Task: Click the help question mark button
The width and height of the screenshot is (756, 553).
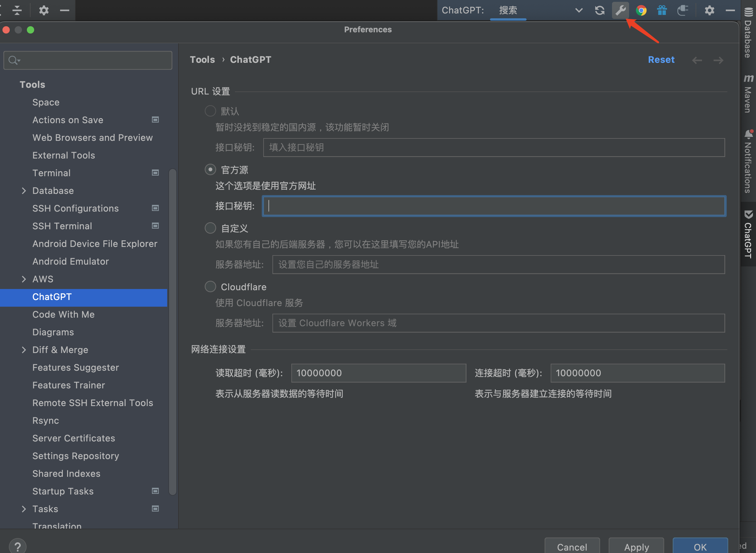Action: tap(17, 546)
